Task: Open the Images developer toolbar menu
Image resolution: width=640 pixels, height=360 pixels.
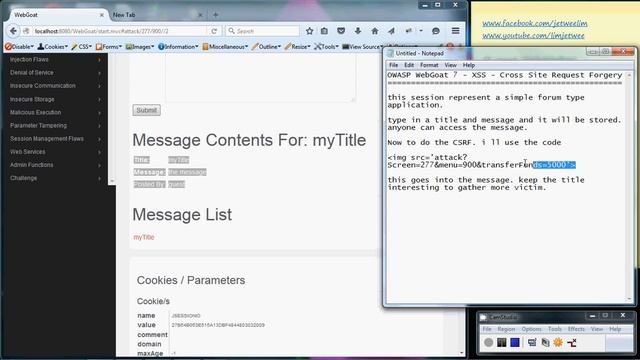Action: point(140,47)
